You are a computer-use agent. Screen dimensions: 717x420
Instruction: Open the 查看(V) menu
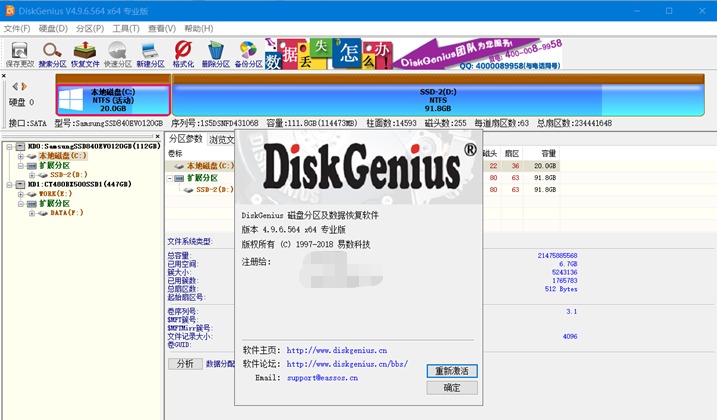[x=161, y=28]
